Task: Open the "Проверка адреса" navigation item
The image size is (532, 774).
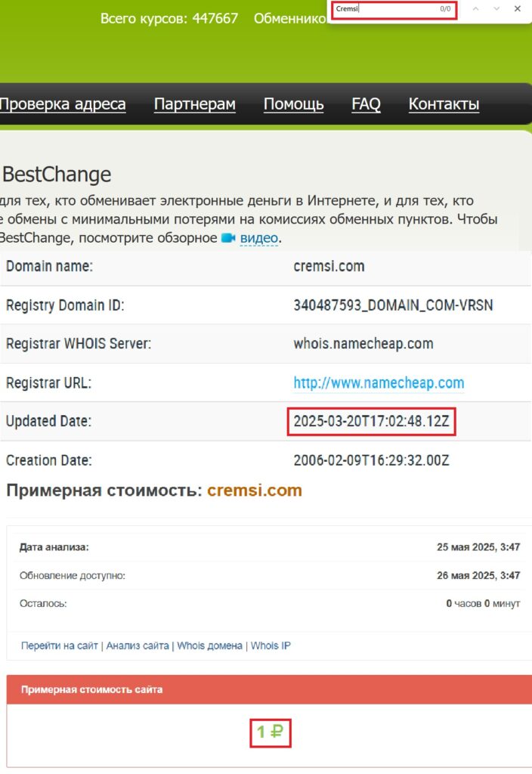Action: pyautogui.click(x=63, y=104)
